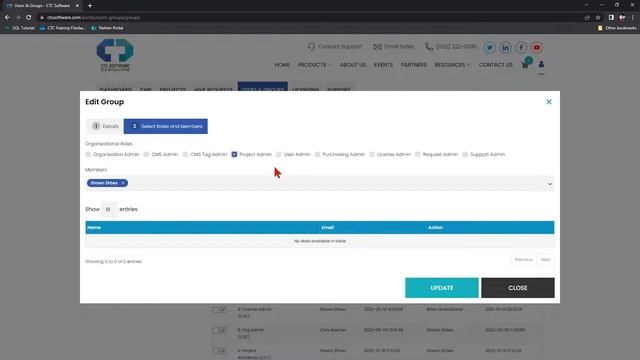The image size is (640, 360).
Task: Click the phone handset icon
Action: [429, 47]
